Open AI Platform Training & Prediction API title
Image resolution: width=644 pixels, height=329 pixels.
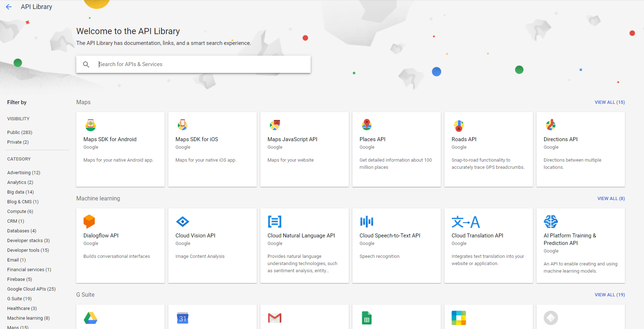(x=570, y=239)
